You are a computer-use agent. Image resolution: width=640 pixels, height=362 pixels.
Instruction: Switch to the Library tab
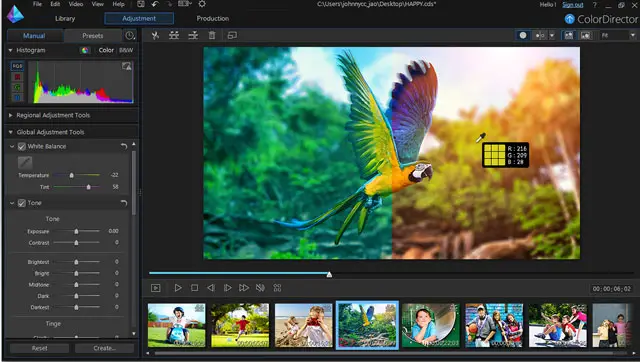65,18
